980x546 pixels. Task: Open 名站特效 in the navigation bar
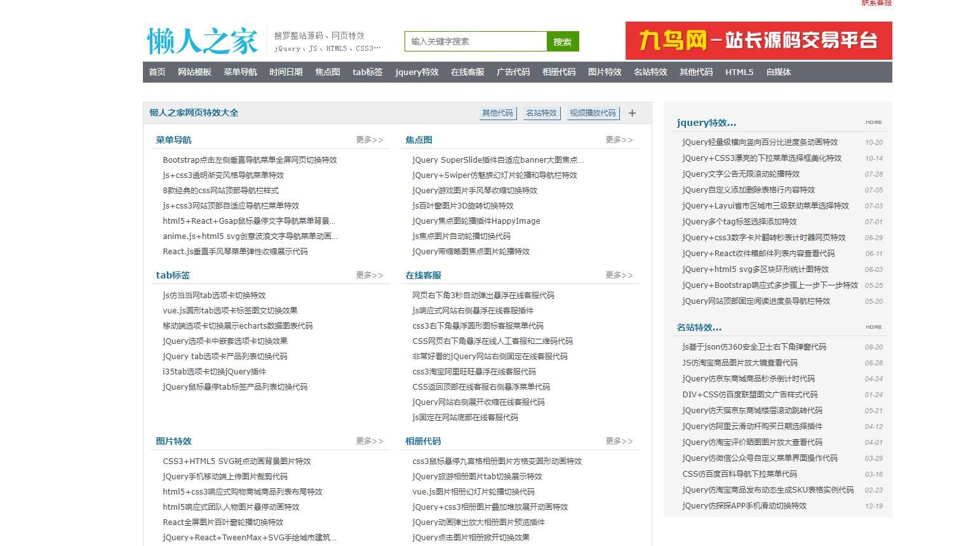click(650, 72)
